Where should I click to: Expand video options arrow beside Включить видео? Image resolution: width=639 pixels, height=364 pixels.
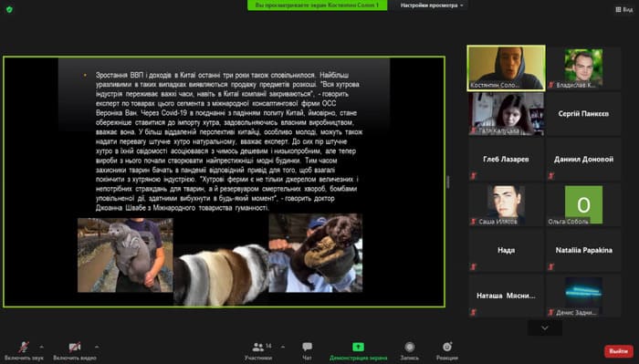(x=97, y=347)
